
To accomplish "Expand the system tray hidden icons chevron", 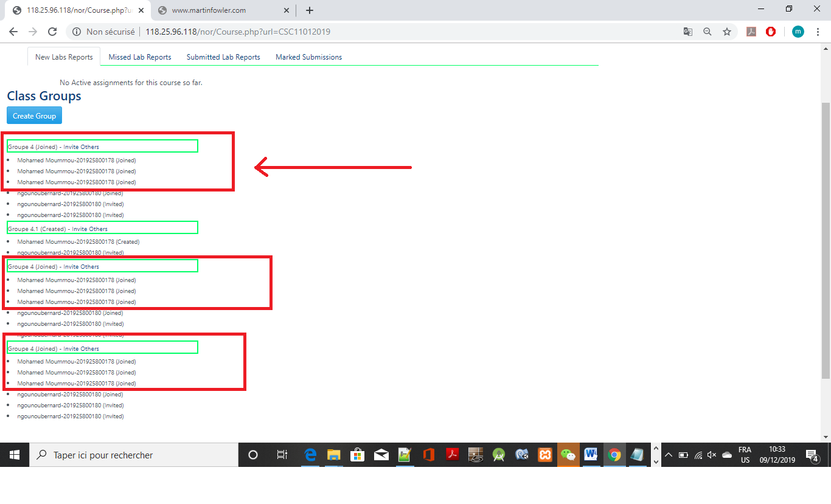I will [x=668, y=455].
